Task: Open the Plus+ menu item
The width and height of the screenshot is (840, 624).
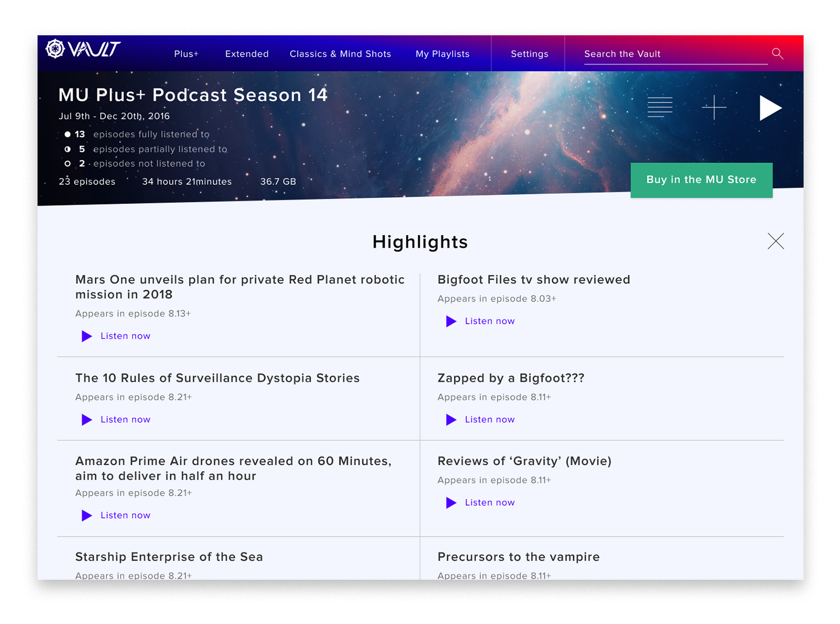Action: click(186, 54)
